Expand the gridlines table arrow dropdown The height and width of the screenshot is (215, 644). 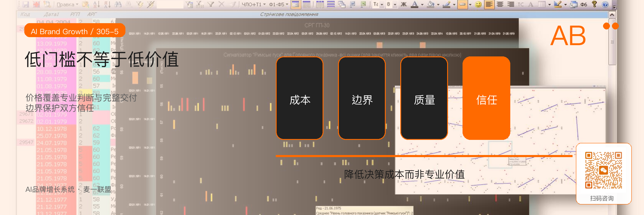(549, 4)
